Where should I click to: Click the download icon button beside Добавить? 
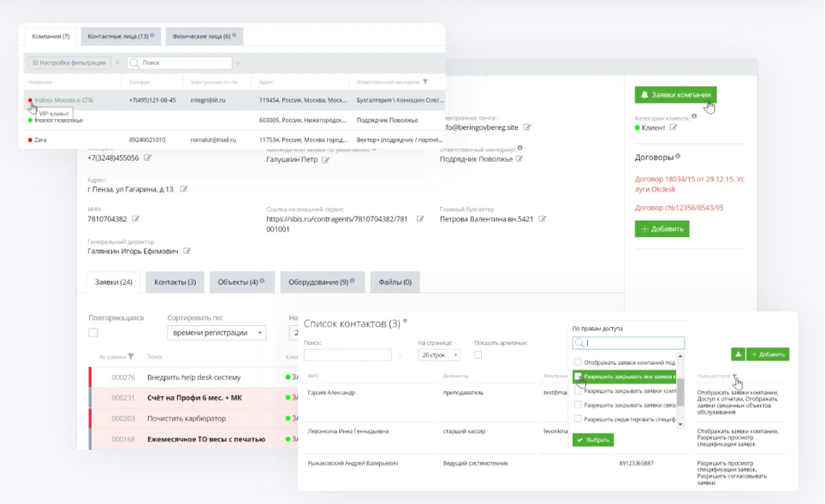[737, 354]
